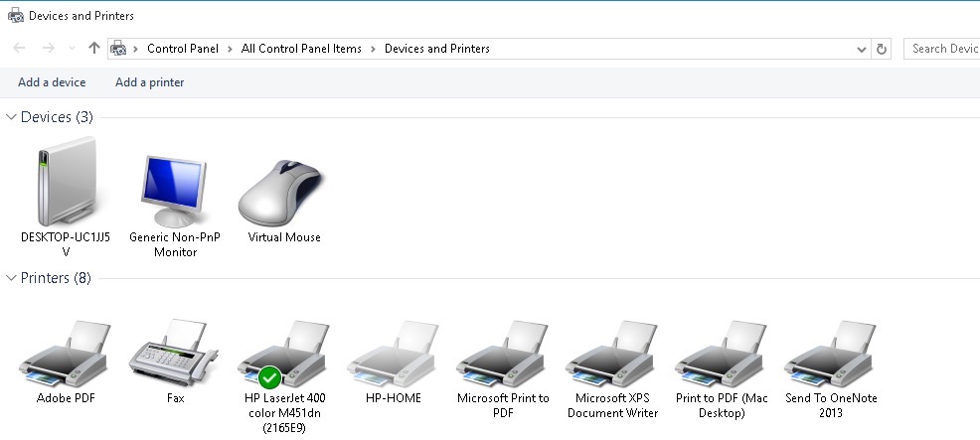Expand the chevron after Control Panel breadcrumb
Image resolution: width=980 pixels, height=440 pixels.
pyautogui.click(x=230, y=49)
